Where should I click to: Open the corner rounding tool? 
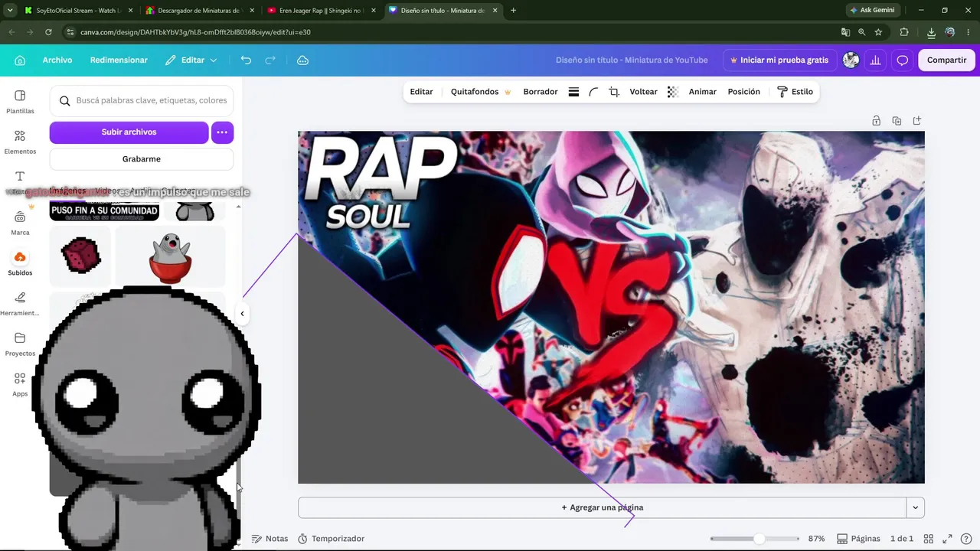(x=593, y=92)
